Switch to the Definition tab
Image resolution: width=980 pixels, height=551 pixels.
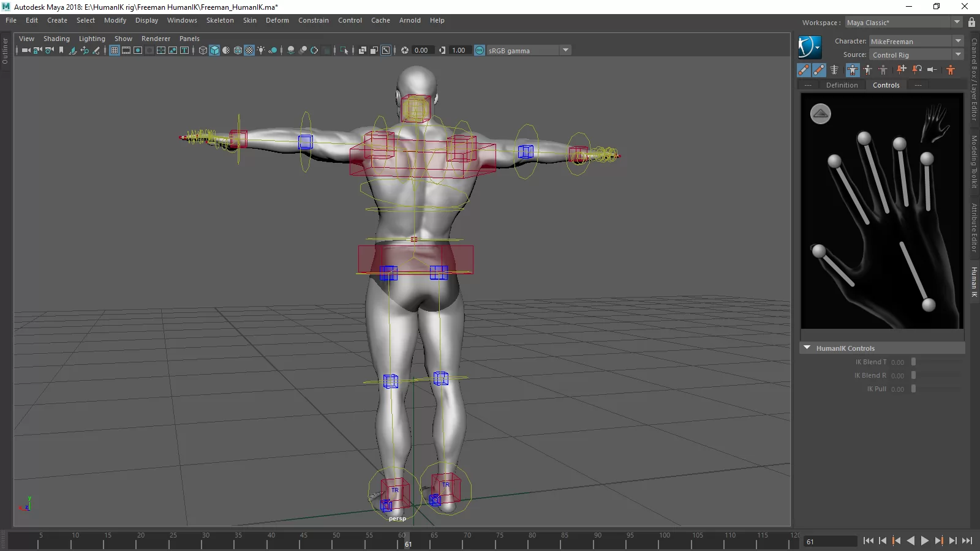click(x=842, y=85)
